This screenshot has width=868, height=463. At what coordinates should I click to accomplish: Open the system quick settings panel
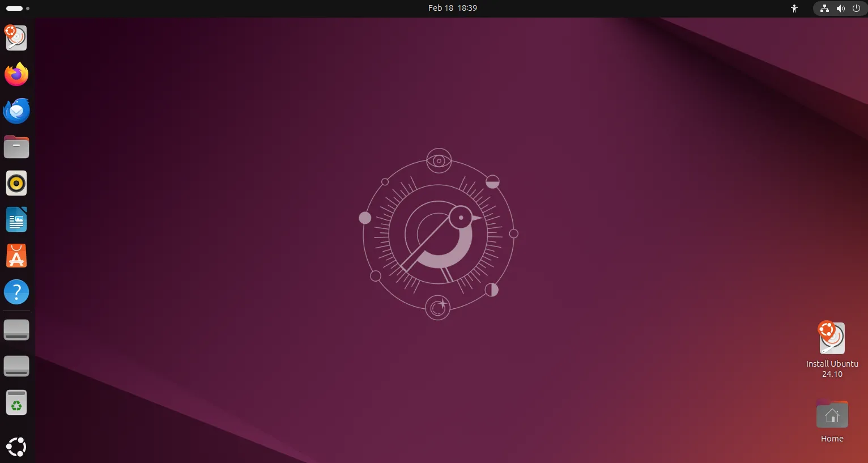(841, 8)
